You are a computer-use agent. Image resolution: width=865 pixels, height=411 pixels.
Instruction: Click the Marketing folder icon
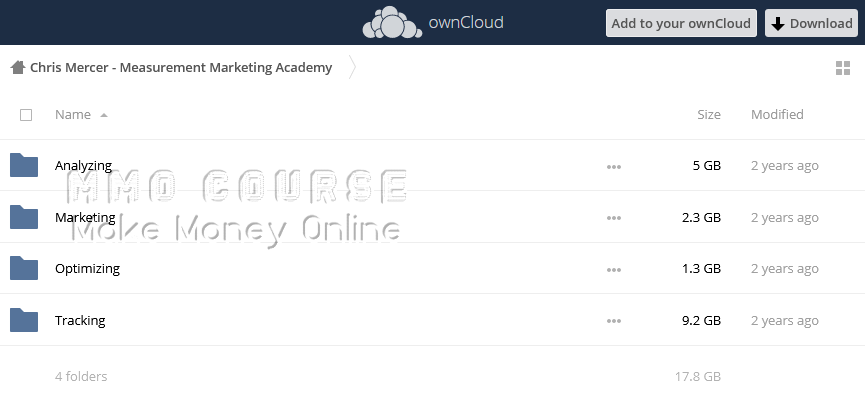(24, 217)
